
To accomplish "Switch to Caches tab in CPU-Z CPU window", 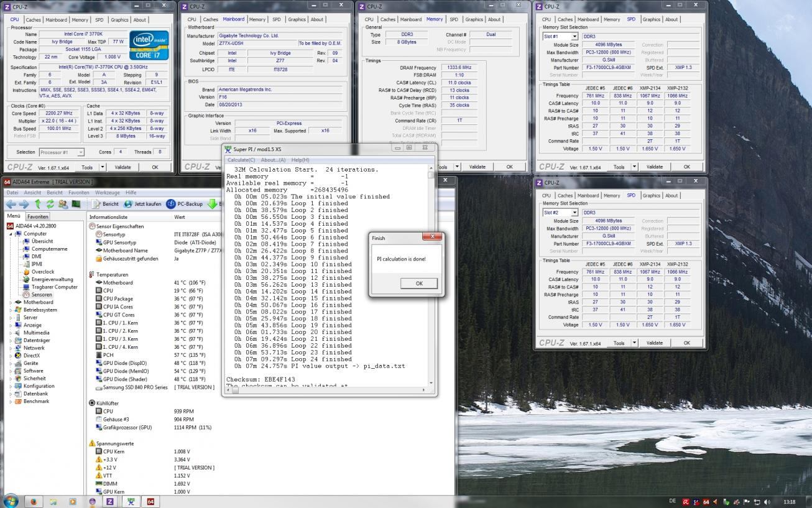I will pyautogui.click(x=34, y=19).
